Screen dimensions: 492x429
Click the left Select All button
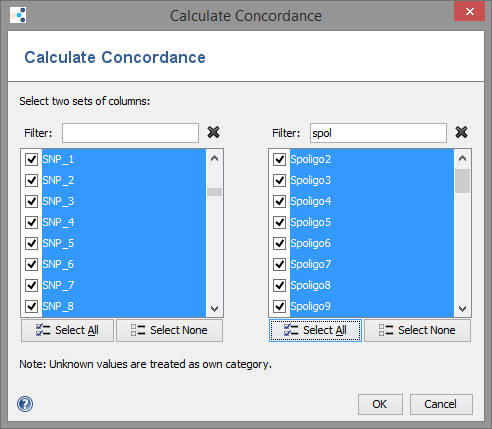coord(67,330)
